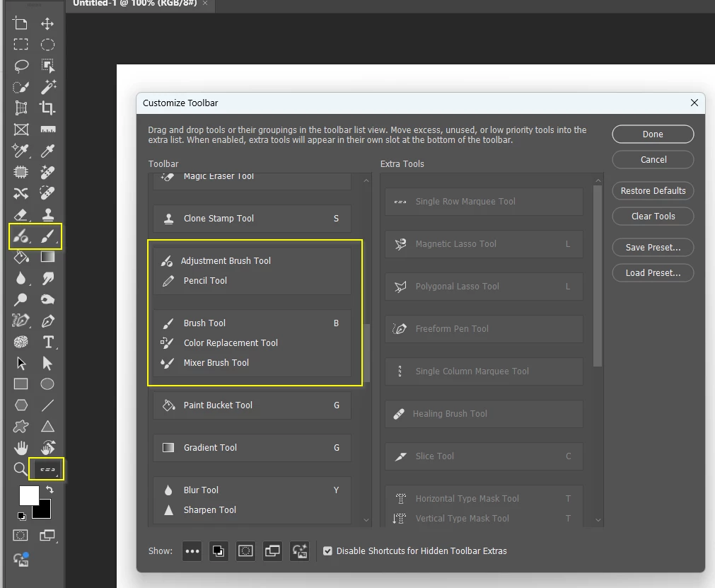Reset to default foreground/background colors

21,517
